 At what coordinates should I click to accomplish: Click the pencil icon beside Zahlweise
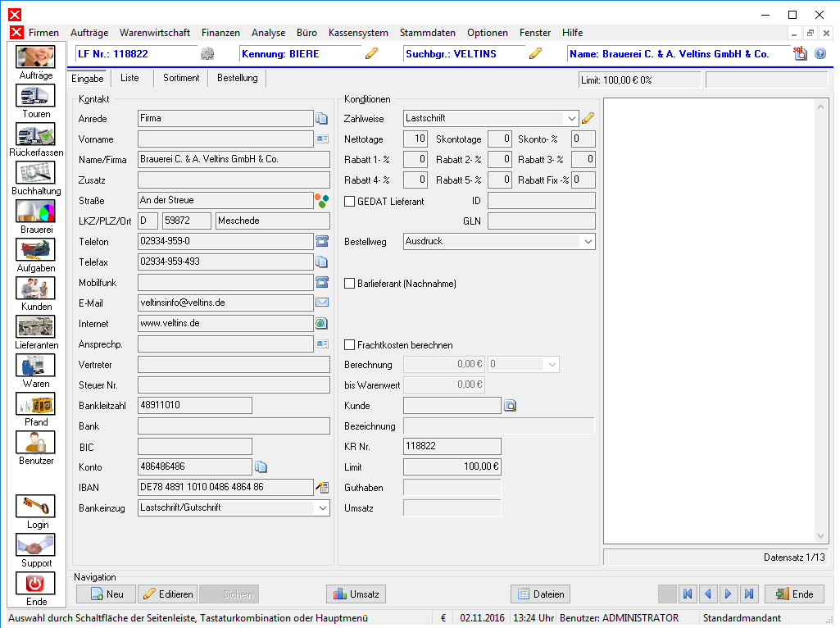coord(588,118)
